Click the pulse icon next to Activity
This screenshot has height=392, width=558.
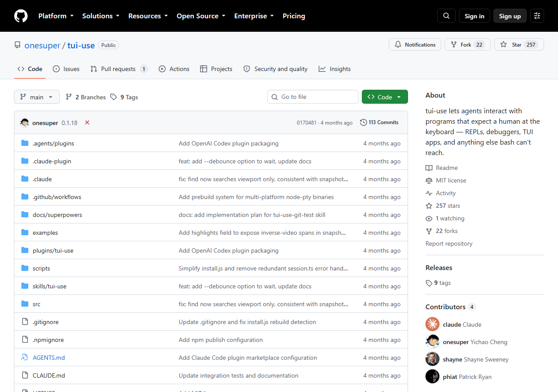(x=429, y=193)
